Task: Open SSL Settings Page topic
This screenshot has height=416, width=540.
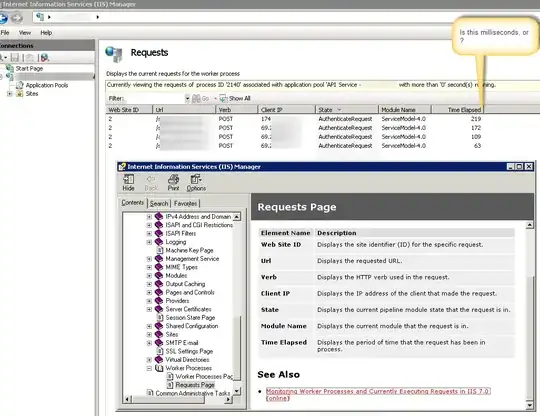Action: (x=189, y=352)
